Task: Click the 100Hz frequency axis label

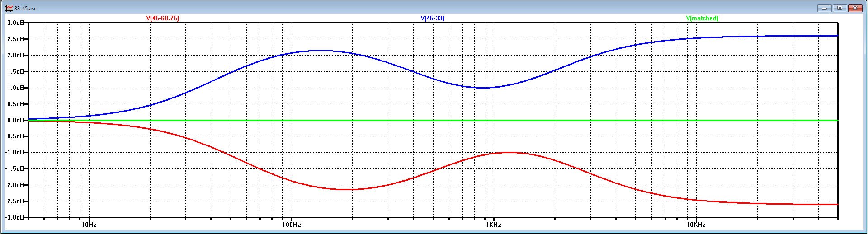Action: tap(292, 225)
